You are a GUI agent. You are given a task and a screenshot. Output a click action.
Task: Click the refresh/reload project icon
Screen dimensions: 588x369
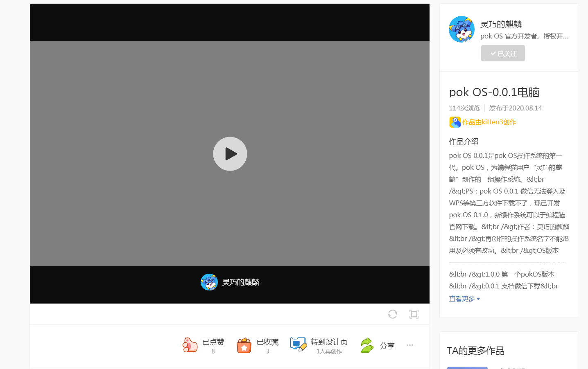(x=393, y=314)
